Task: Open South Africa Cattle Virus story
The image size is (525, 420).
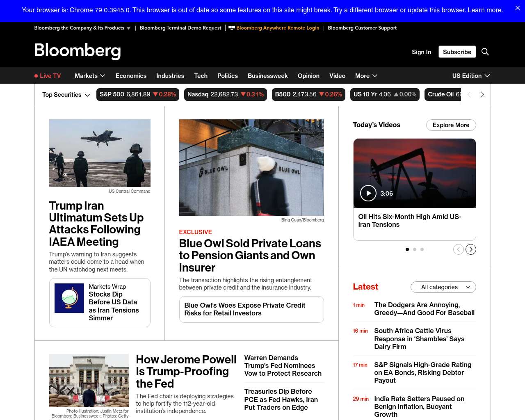Action: 419,339
